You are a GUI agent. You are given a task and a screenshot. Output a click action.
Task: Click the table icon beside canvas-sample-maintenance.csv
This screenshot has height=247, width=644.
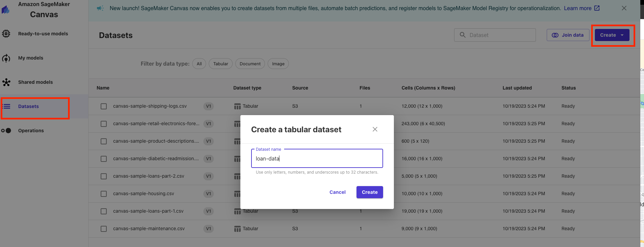[x=237, y=229]
